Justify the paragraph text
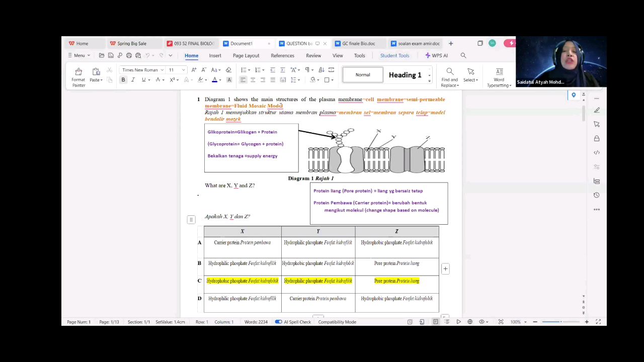The image size is (644, 362). pyautogui.click(x=273, y=80)
